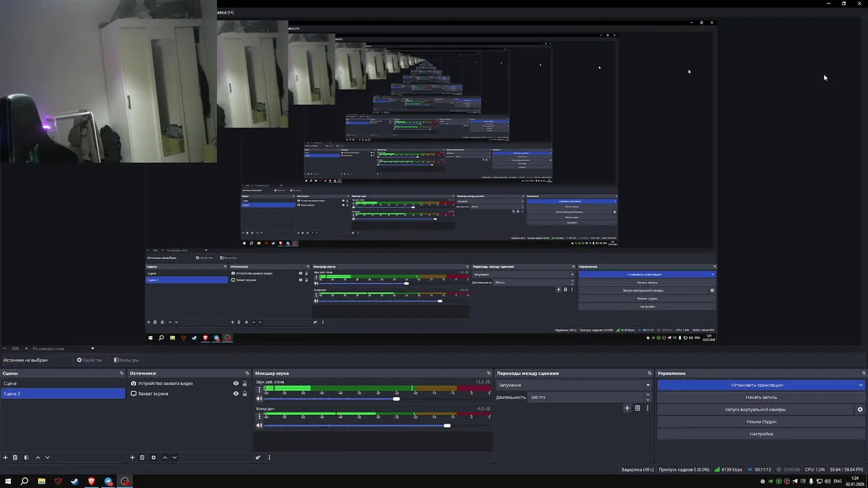
Task: Open Настройки from controls panel
Action: coord(762,434)
